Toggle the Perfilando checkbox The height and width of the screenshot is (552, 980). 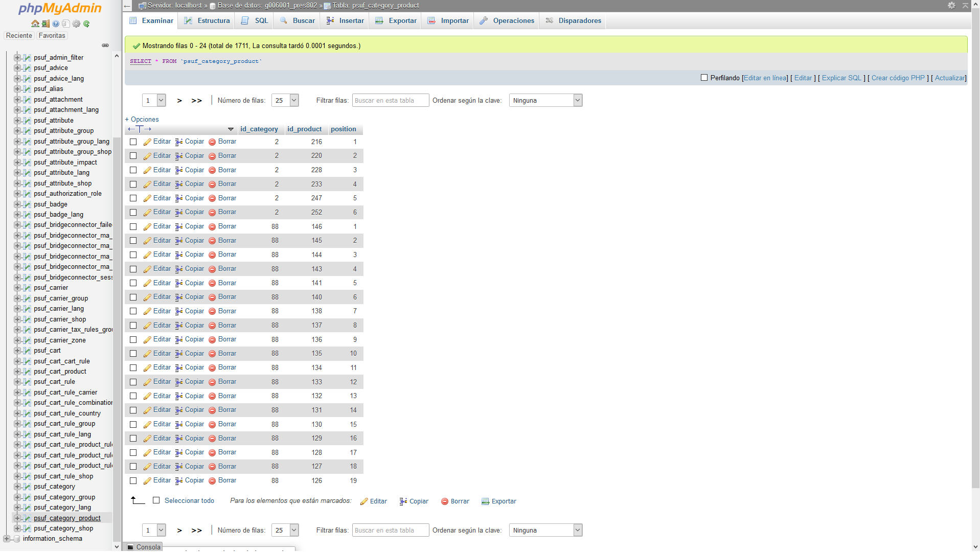click(704, 78)
